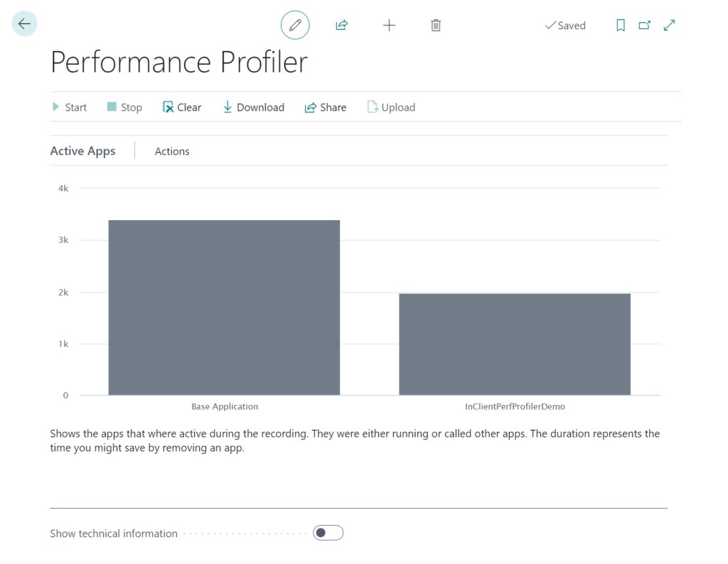The image size is (728, 564).
Task: Click the Saved status indicator
Action: click(565, 26)
